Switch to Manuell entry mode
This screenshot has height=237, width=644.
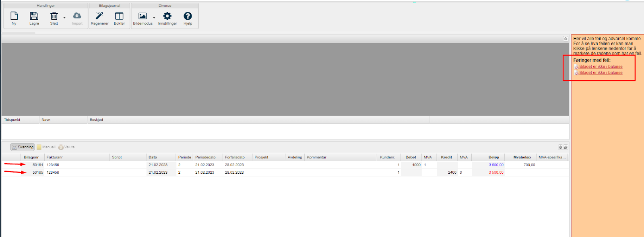pyautogui.click(x=46, y=147)
